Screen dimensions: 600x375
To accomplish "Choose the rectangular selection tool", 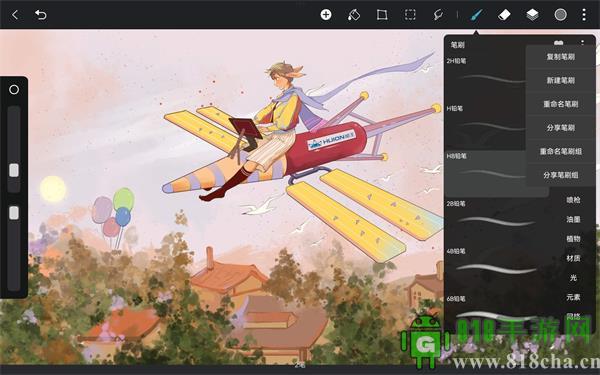I will pyautogui.click(x=410, y=15).
